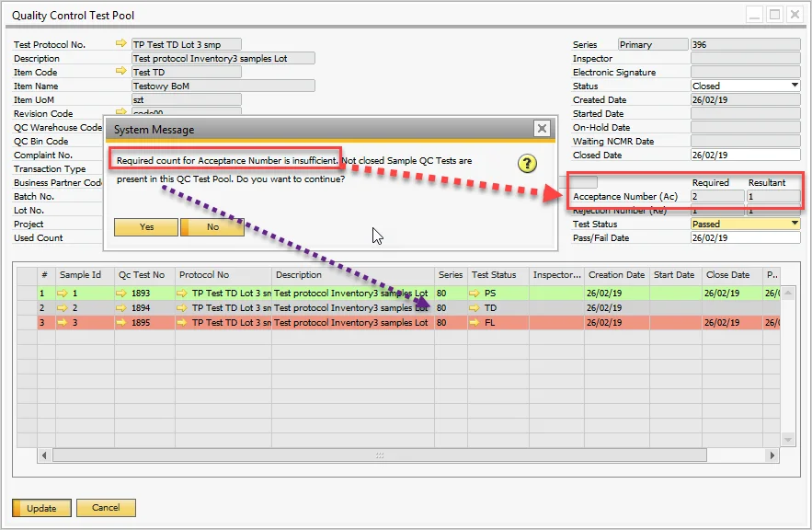Screen dimensions: 812x530
Task: Open Sample Id link arrow in row 3
Action: pos(63,322)
